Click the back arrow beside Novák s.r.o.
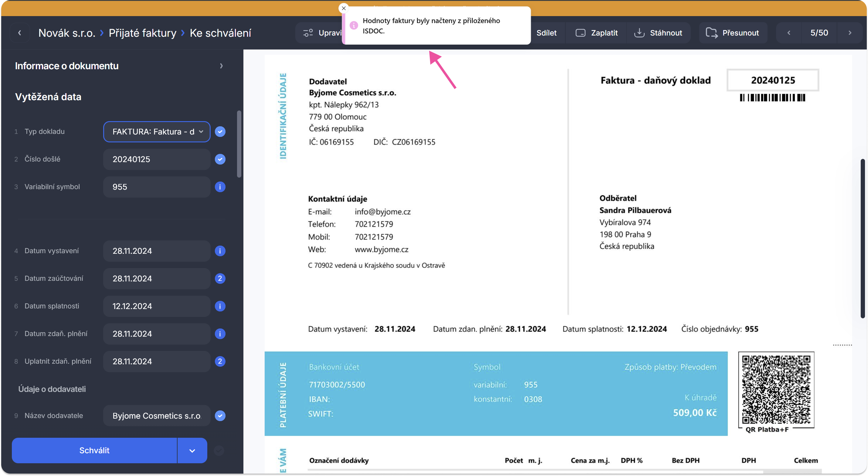 [19, 33]
